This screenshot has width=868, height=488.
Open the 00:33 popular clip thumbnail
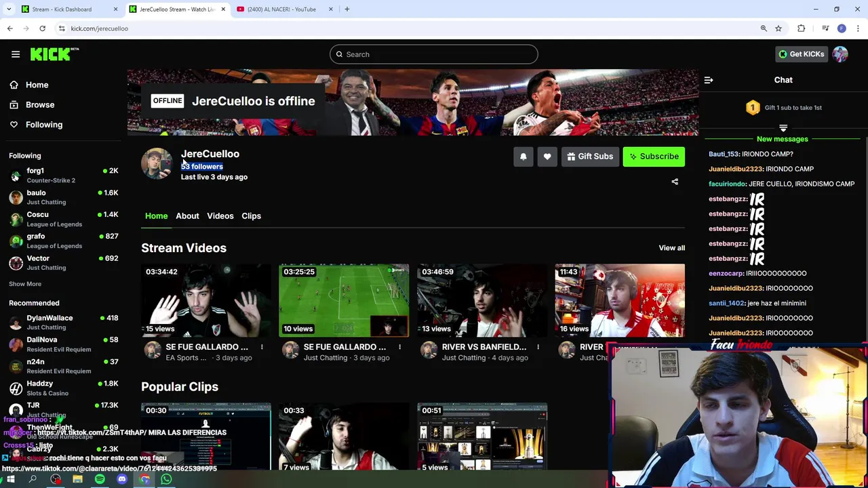pyautogui.click(x=344, y=437)
